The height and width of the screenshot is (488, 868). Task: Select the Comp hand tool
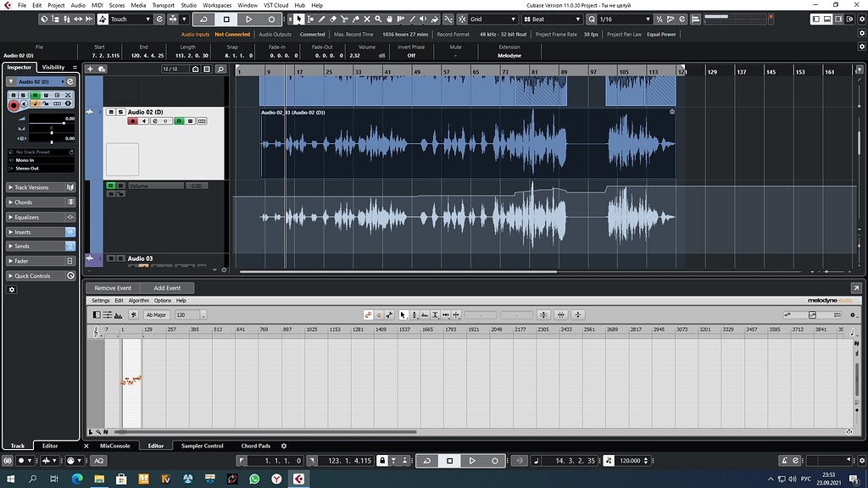coord(389,19)
